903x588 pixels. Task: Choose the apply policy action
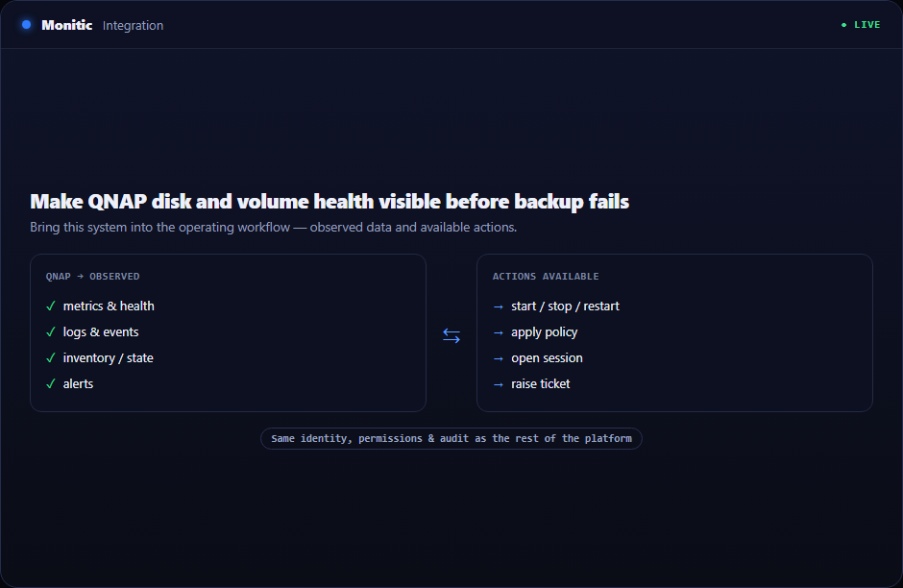click(x=545, y=331)
